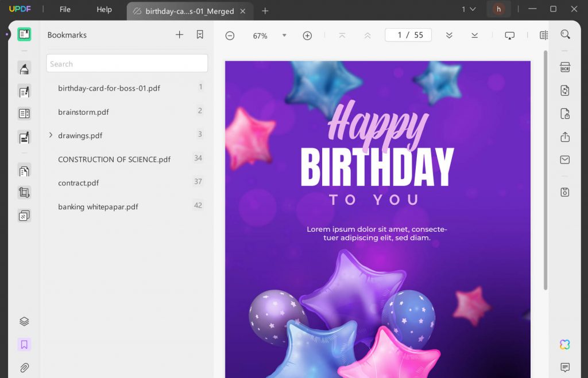Image resolution: width=588 pixels, height=378 pixels.
Task: Open the Layers panel icon
Action: tap(24, 322)
